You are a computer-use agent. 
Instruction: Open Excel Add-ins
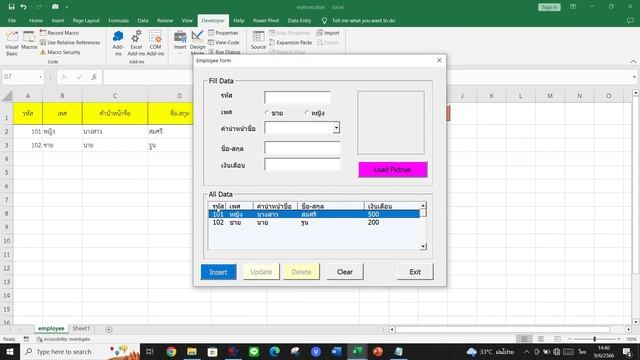[x=136, y=43]
